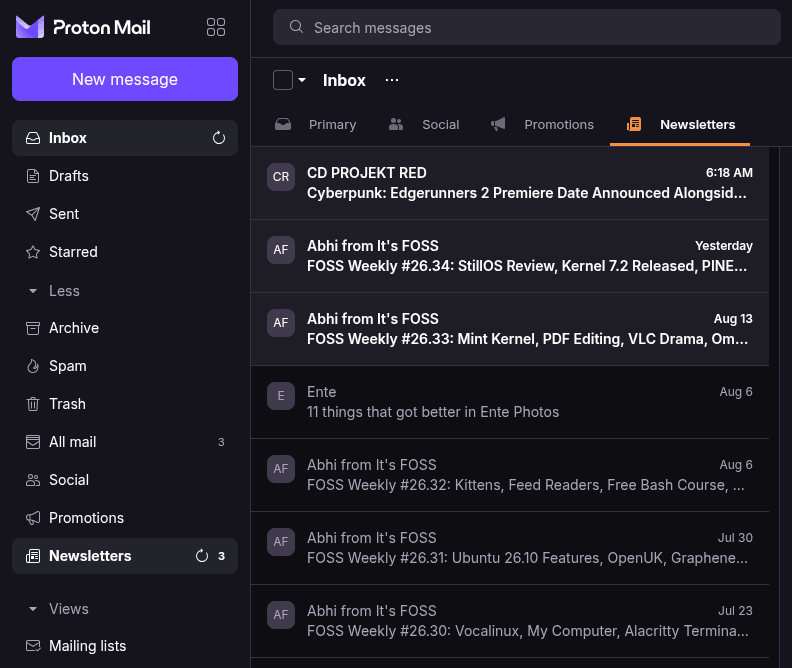
Task: Open FOSS Weekly #26.30 Vocalinux email
Action: point(510,621)
